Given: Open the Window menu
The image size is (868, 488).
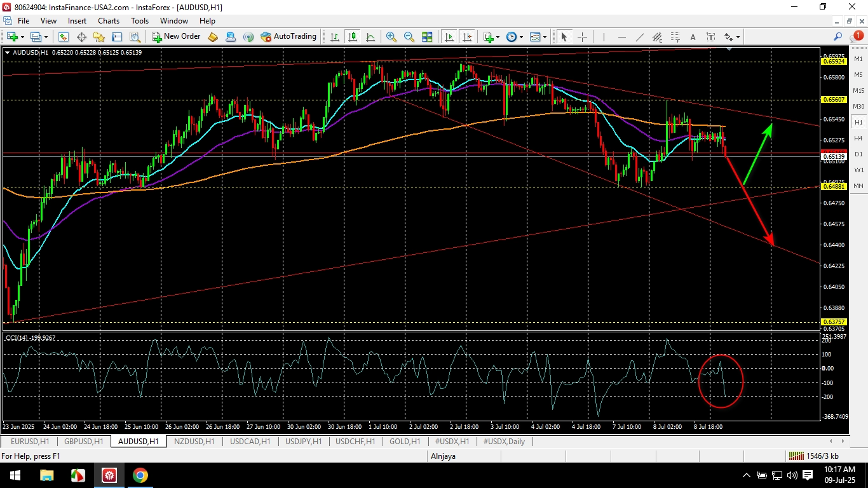Looking at the screenshot, I should (174, 21).
